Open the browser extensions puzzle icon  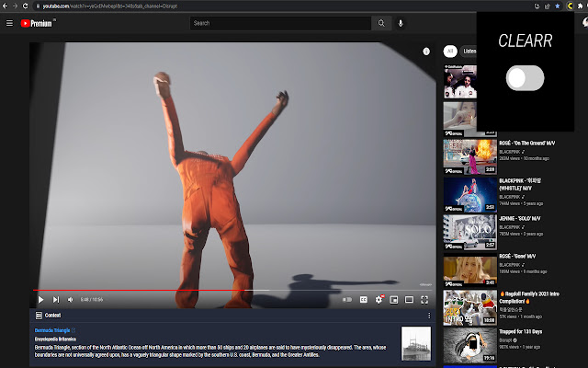point(580,6)
